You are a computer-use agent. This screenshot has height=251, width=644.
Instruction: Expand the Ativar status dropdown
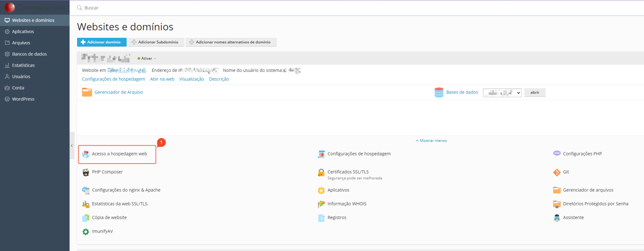point(147,59)
